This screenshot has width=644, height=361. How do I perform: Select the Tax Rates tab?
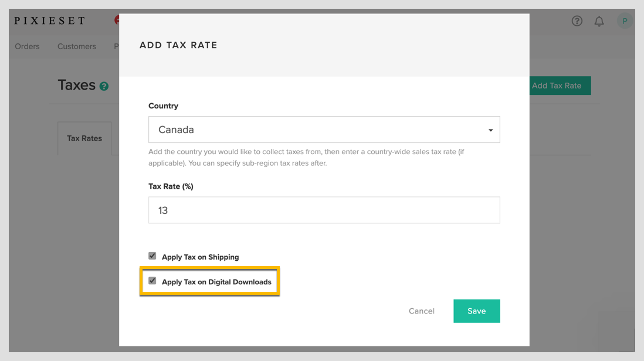[84, 138]
